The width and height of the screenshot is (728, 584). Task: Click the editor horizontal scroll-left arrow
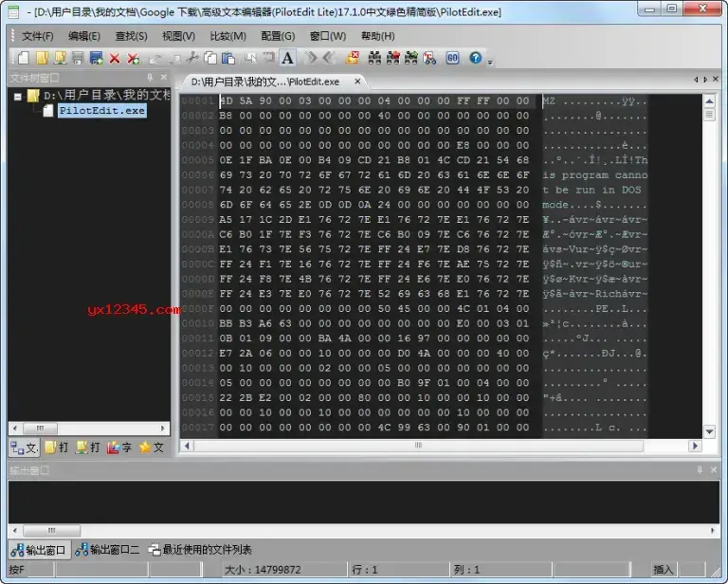click(x=187, y=446)
